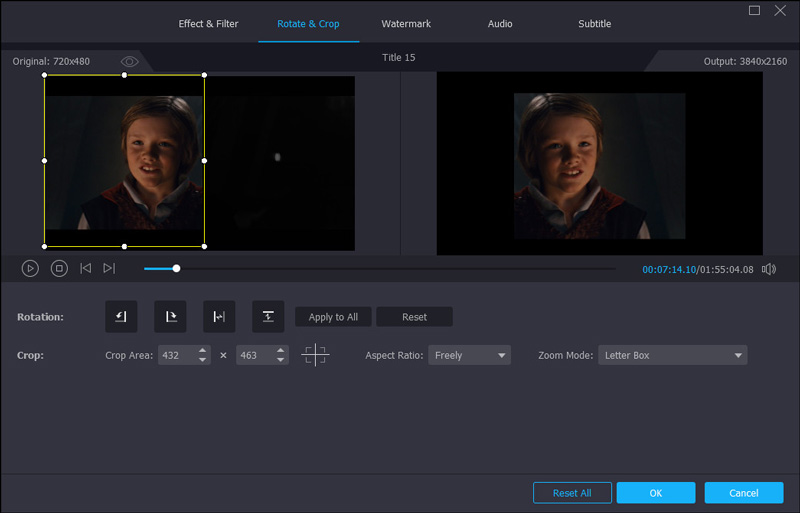
Task: Rotate video 90 degrees right
Action: coord(170,317)
